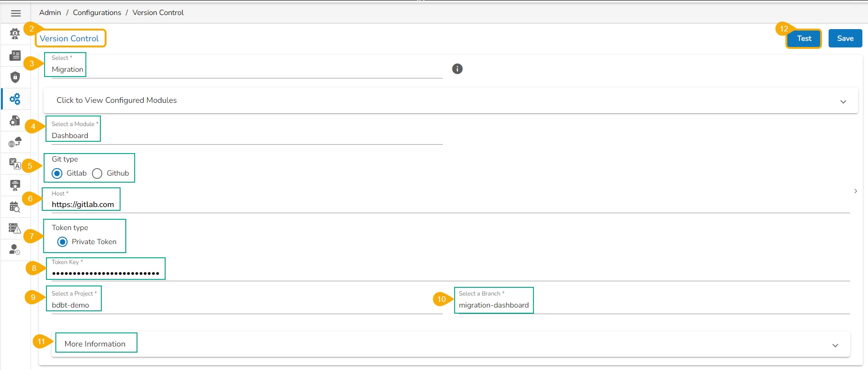Open the calendar search sidebar icon
The height and width of the screenshot is (370, 868).
click(15, 207)
